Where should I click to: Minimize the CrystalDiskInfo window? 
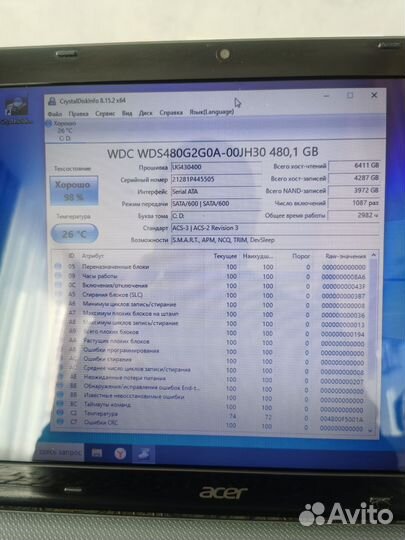tap(326, 96)
